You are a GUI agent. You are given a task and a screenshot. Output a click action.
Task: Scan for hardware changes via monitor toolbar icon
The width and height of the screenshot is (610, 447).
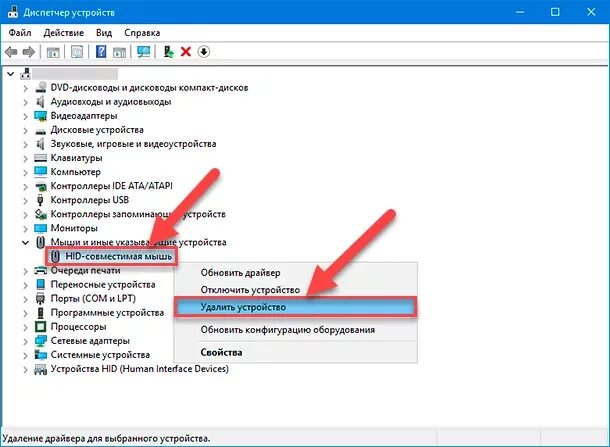coord(144,52)
